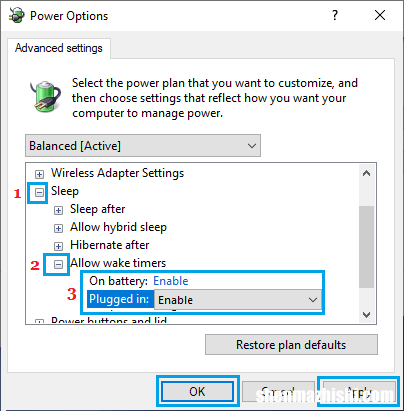Collapse the Sleep tree node
Viewport: 404px width, 411px height.
coord(39,192)
